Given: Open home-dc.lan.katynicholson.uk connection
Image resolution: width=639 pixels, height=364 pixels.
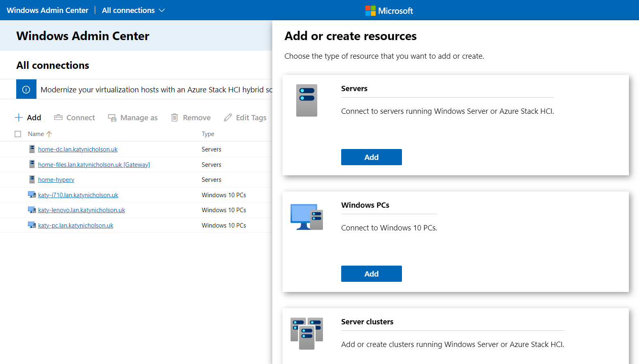Looking at the screenshot, I should coord(78,149).
